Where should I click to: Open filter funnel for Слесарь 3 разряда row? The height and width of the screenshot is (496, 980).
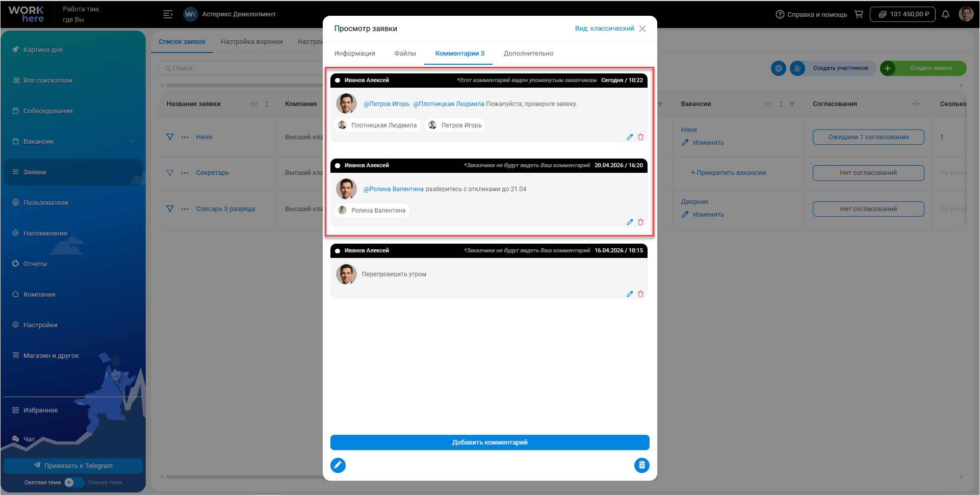point(170,209)
